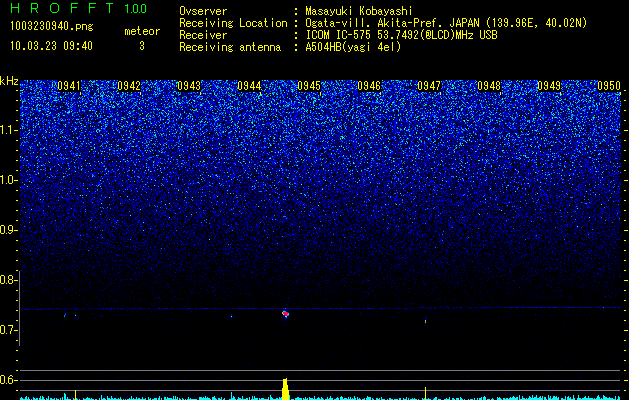Click the Receiving Location label

(x=233, y=23)
